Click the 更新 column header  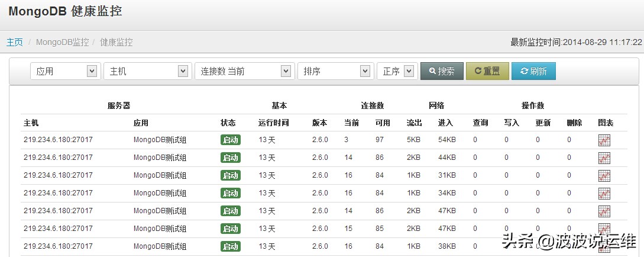(543, 123)
